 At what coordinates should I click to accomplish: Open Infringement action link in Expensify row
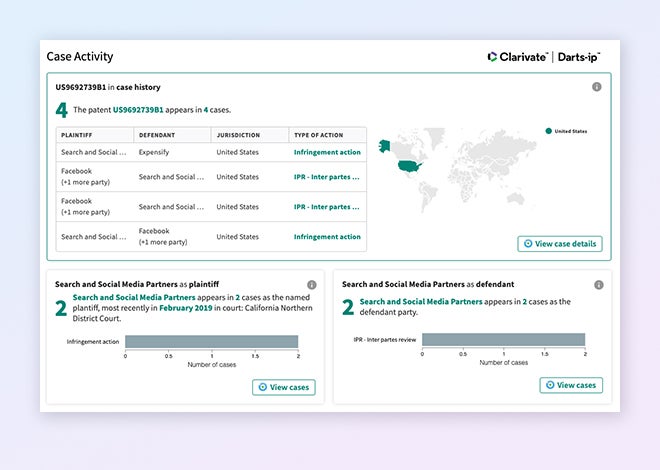[326, 153]
